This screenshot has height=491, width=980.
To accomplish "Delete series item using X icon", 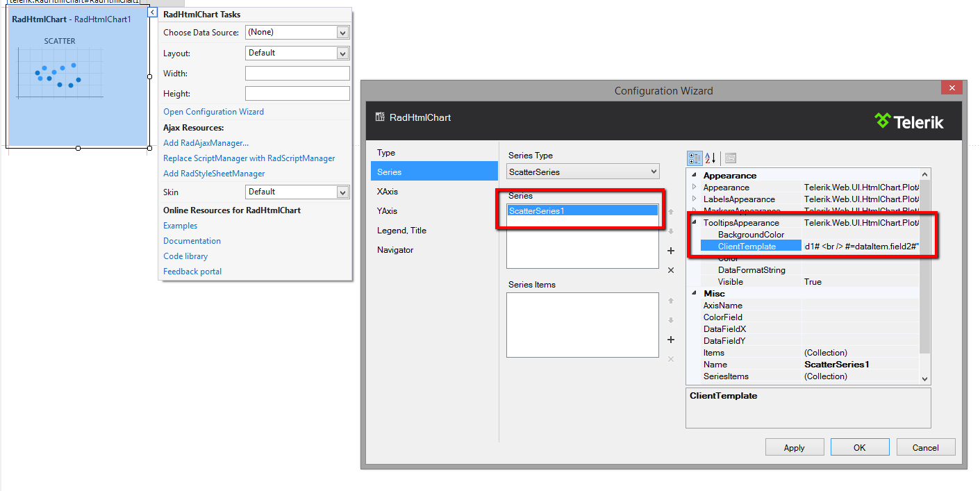I will 671,359.
